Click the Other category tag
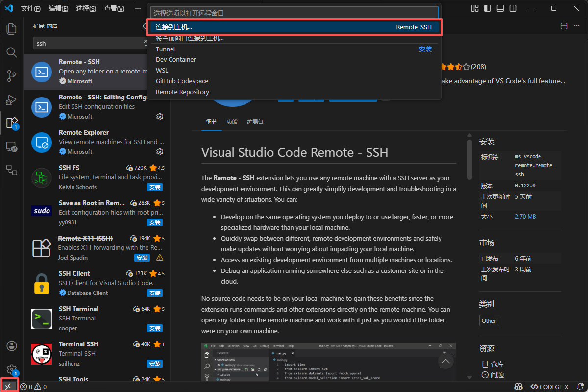588x392 pixels. [x=489, y=321]
